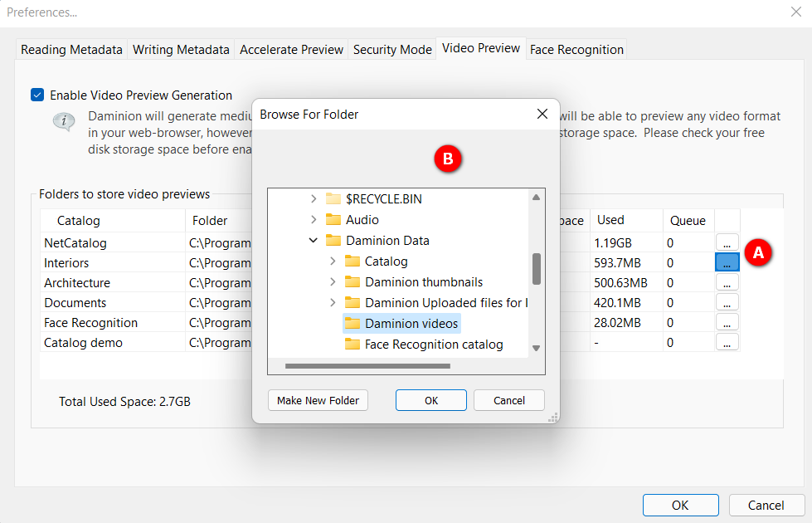812x523 pixels.
Task: Click the Audio folder icon
Action: [x=333, y=220]
